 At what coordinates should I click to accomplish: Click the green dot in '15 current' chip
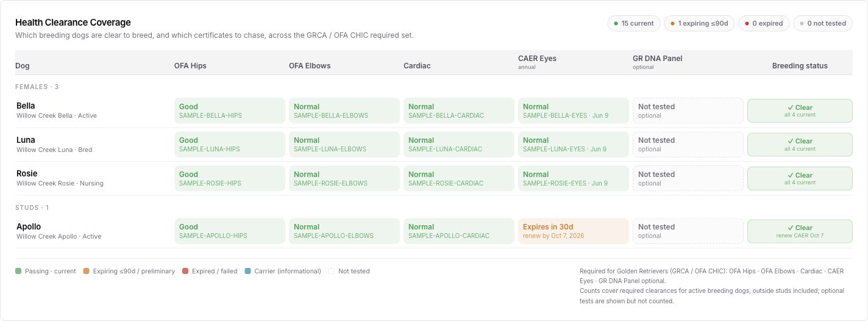616,24
